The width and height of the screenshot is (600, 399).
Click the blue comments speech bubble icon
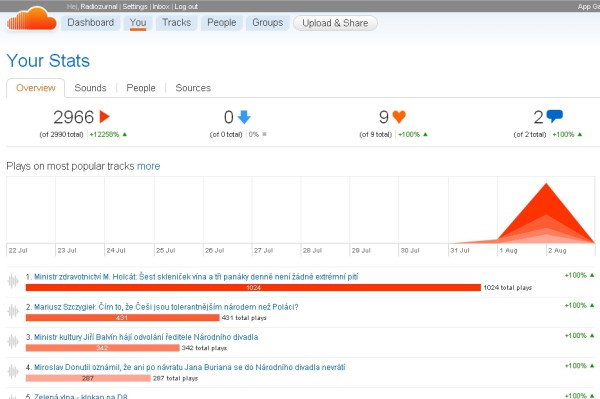(555, 116)
